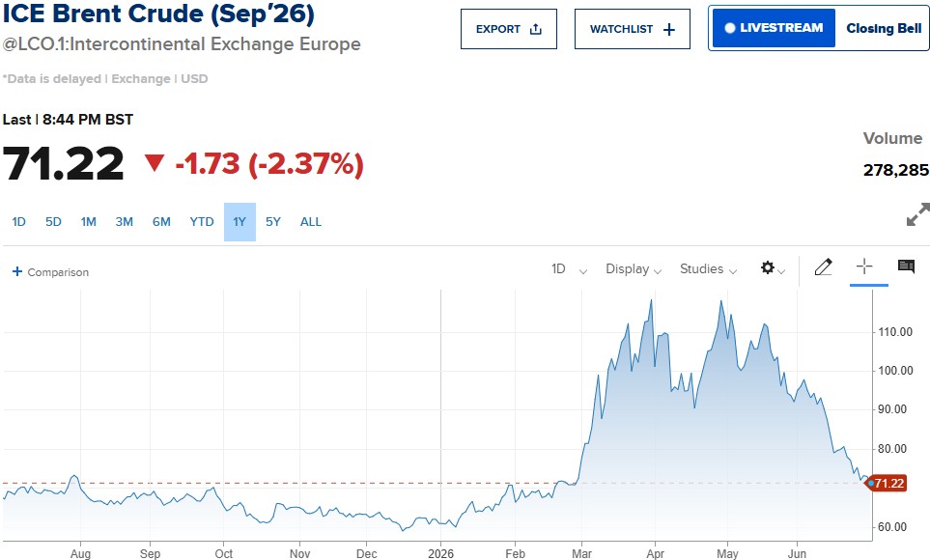Image resolution: width=930 pixels, height=560 pixels.
Task: Open the chart comments icon
Action: [x=906, y=266]
